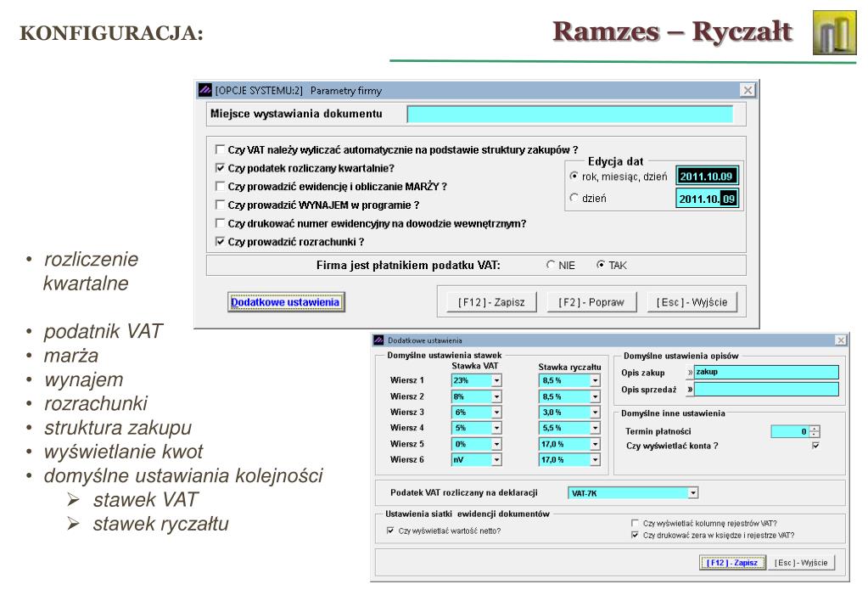This screenshot has height=601, width=868.
Task: Click the Dodatkowe ustawienia window title icon
Action: [x=378, y=340]
